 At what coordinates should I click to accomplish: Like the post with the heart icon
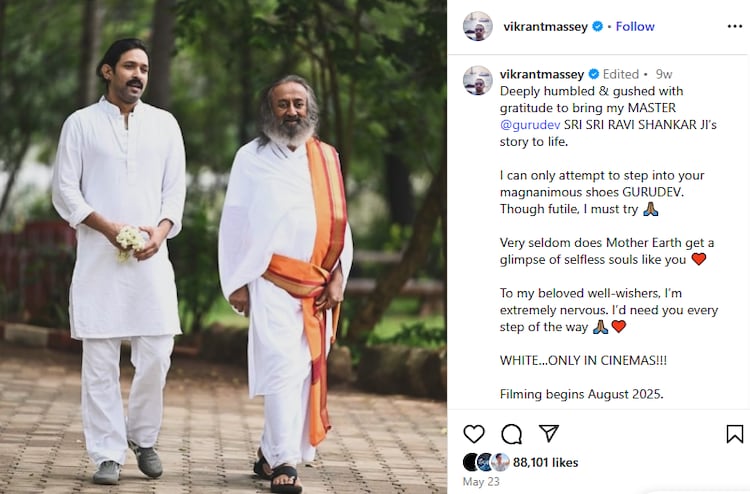tap(474, 434)
